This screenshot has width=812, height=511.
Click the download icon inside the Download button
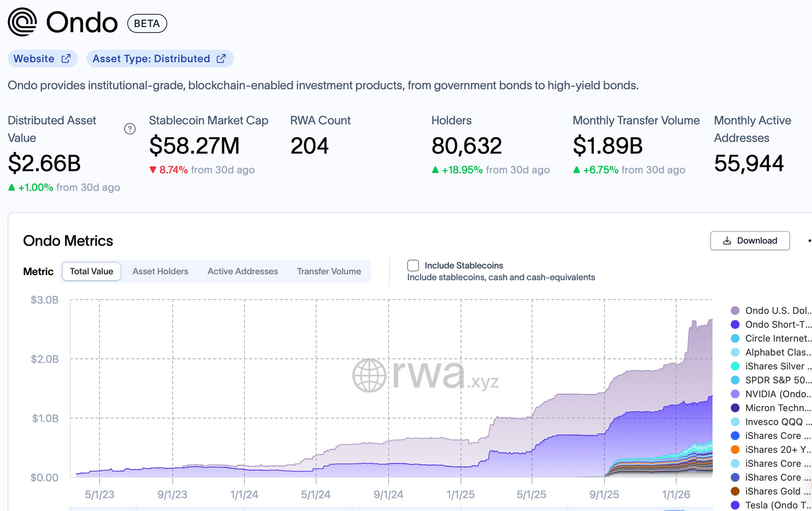point(726,240)
